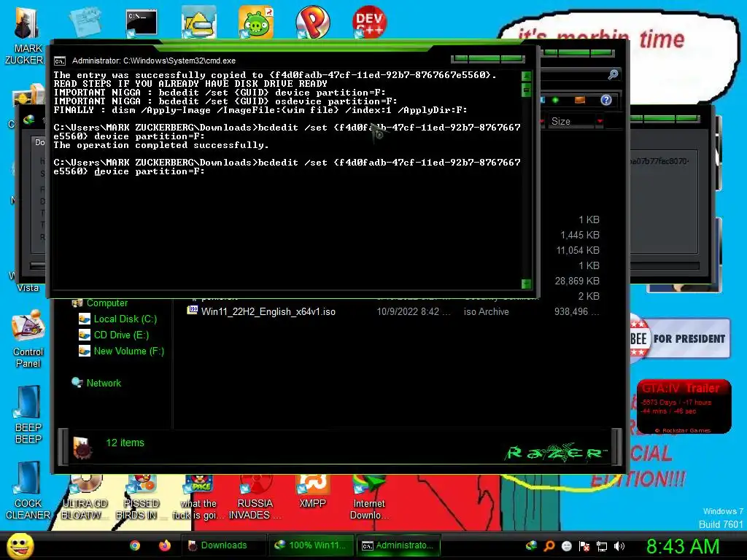Viewport: 747px width, 560px height.
Task: Click the Explorer search input box
Action: [x=574, y=74]
